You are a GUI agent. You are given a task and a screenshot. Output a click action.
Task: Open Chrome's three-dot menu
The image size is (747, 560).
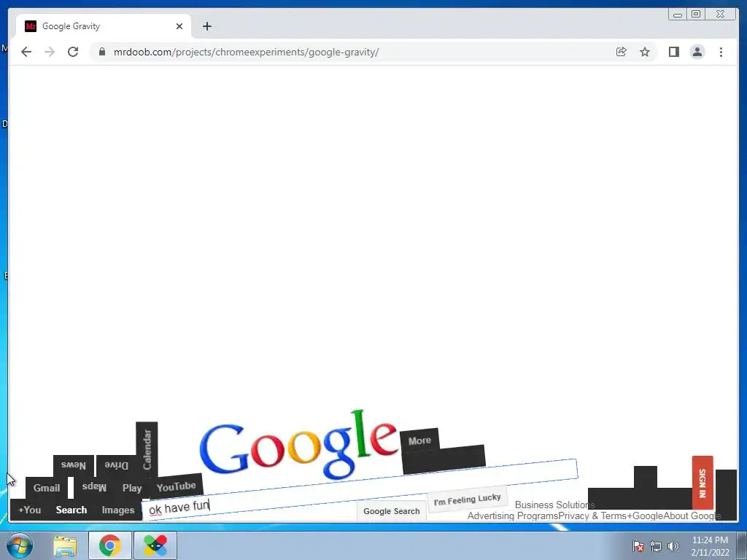click(721, 52)
